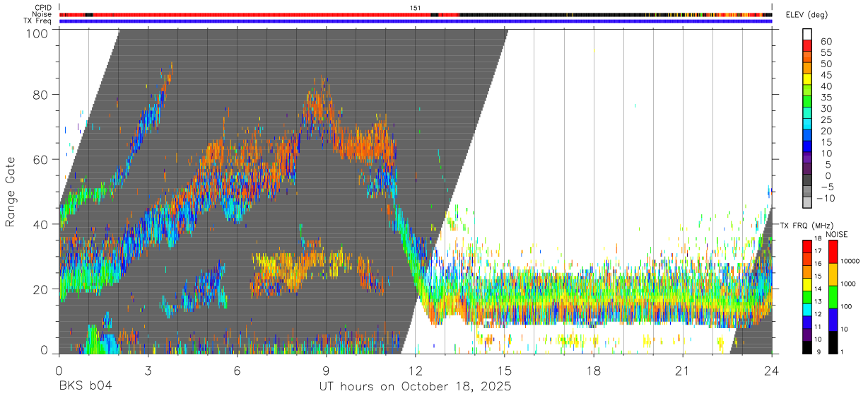868x401 pixels.
Task: Click the Range Gate axis title
Action: pos(11,192)
